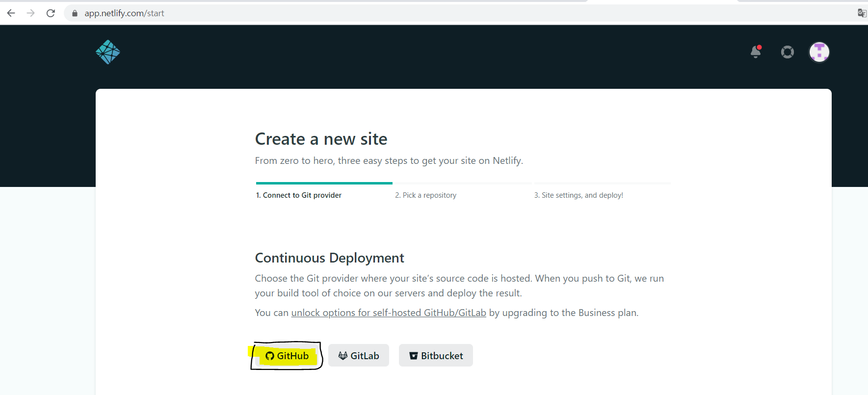Connect with the GitLab button

(x=359, y=355)
